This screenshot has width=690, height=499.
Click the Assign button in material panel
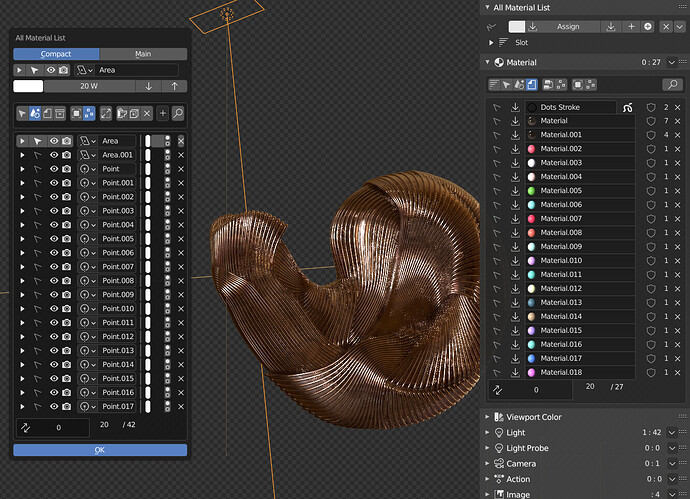coord(568,26)
